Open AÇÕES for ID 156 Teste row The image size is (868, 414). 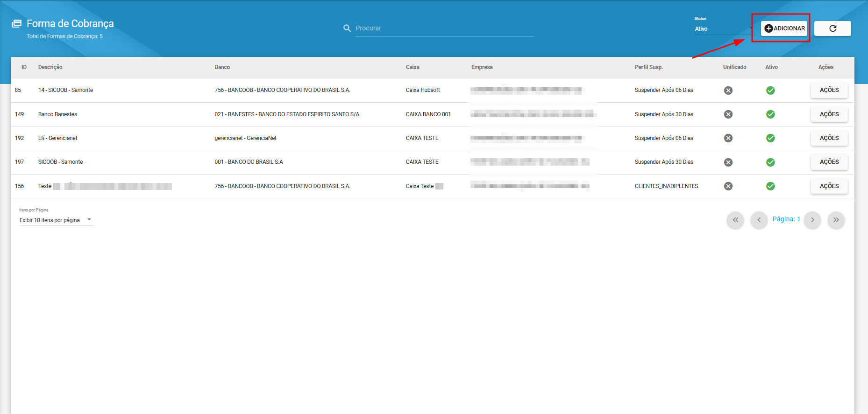(829, 186)
